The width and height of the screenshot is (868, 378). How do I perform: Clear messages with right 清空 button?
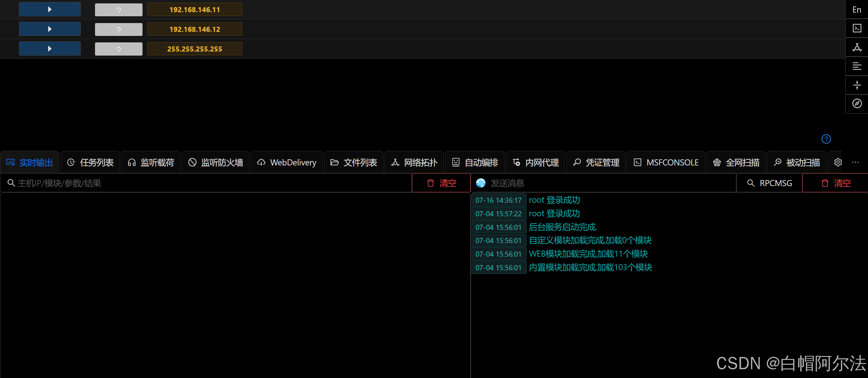pyautogui.click(x=835, y=183)
